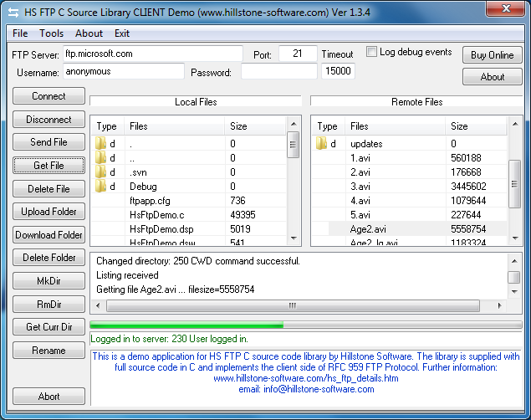Click the Remote Files scrollbar thumb
Screen dimensions: 531x420
514,184
